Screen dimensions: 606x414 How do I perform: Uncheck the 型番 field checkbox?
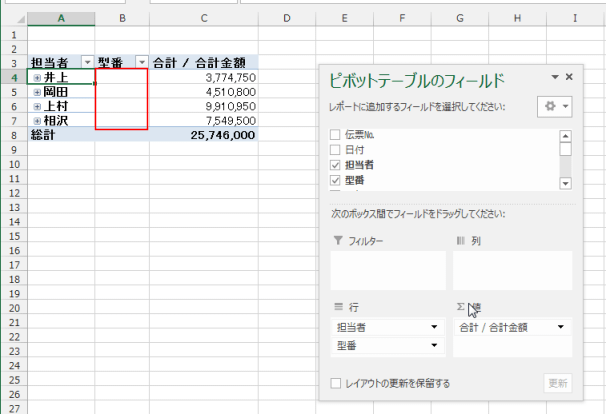(x=336, y=180)
